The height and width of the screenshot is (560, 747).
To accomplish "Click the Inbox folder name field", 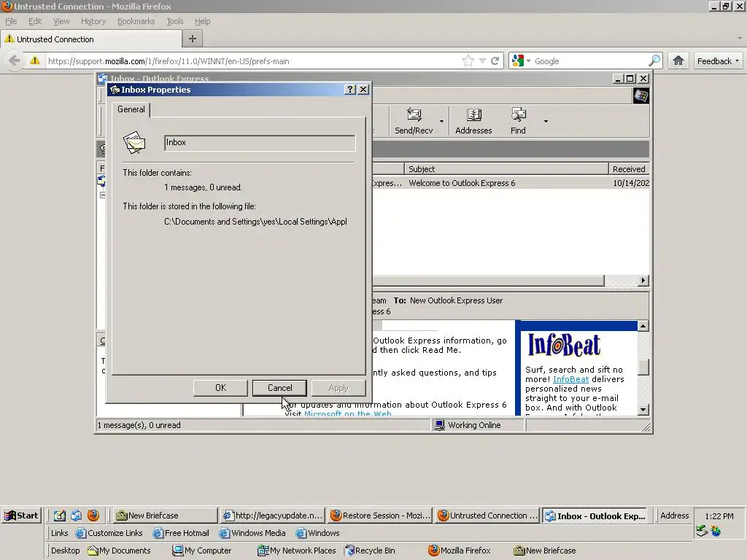I will click(260, 143).
